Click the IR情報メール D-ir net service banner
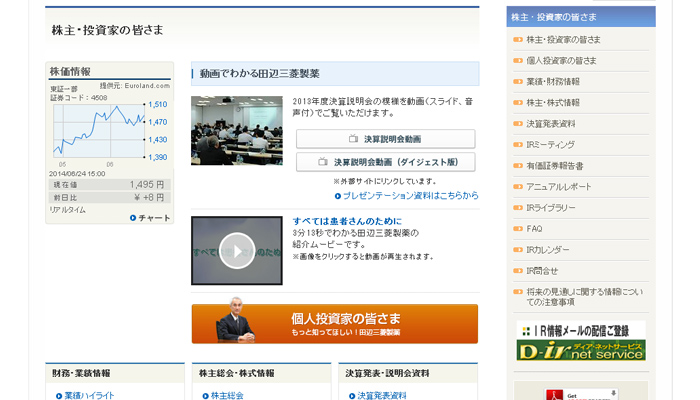Screen dimensions: 700x400 (x=581, y=341)
